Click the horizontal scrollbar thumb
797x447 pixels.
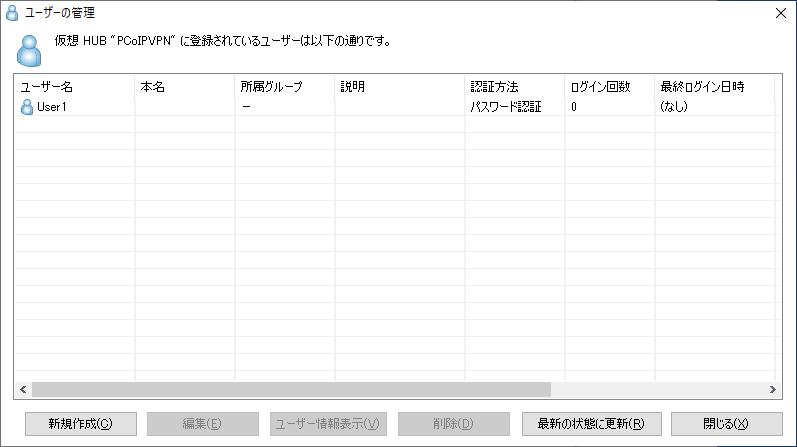[291, 390]
